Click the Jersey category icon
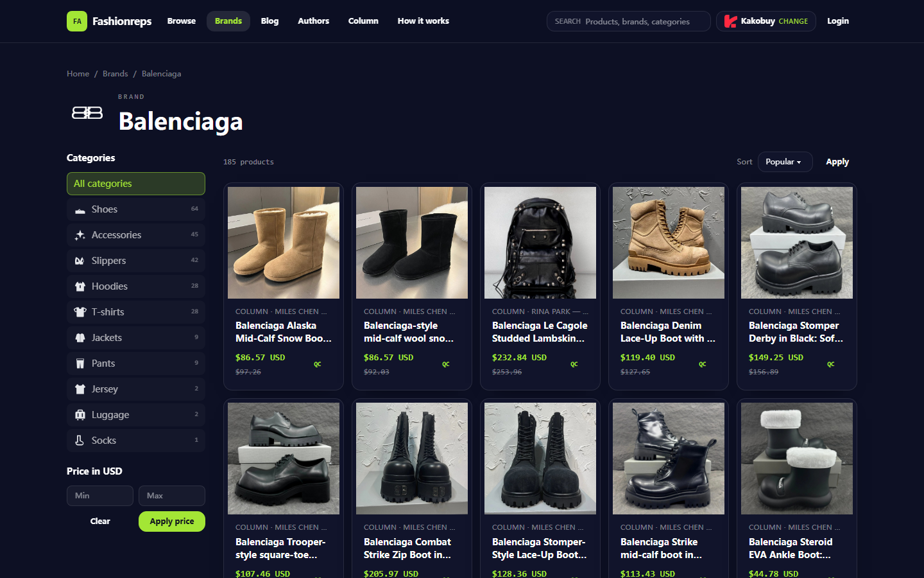This screenshot has width=924, height=578. point(80,389)
